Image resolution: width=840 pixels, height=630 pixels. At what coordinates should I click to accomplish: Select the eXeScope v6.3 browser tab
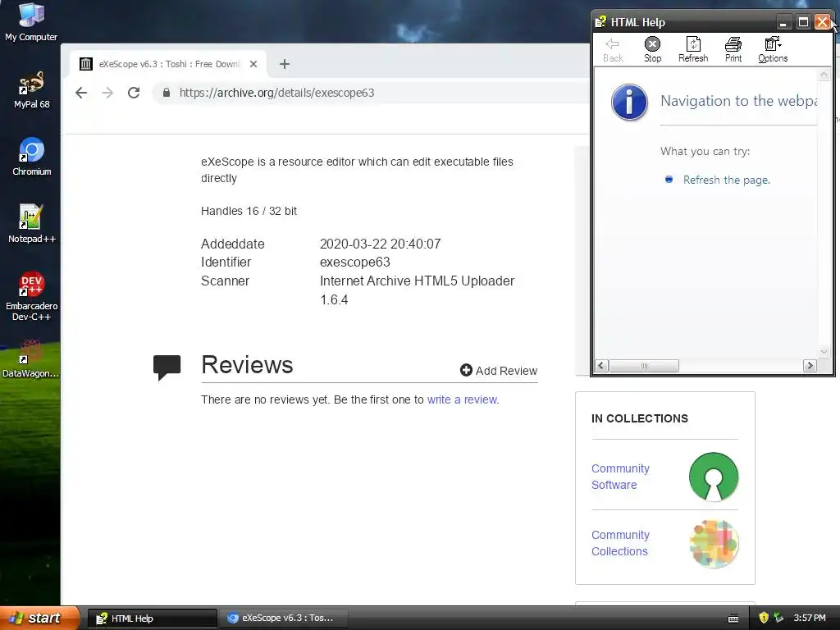click(x=168, y=64)
